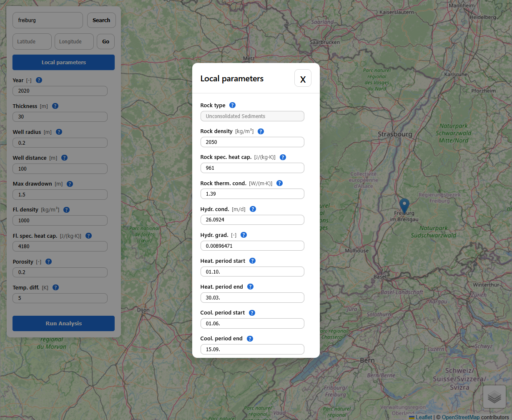
Task: Select the Freiburg map marker pin
Action: (404, 207)
